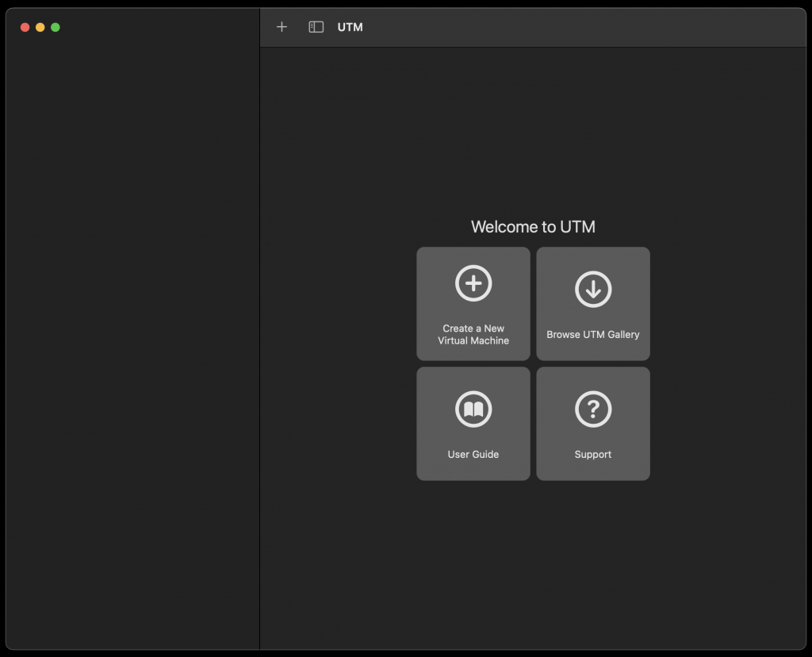812x657 pixels.
Task: Click the 'UTM' window title text
Action: (350, 27)
